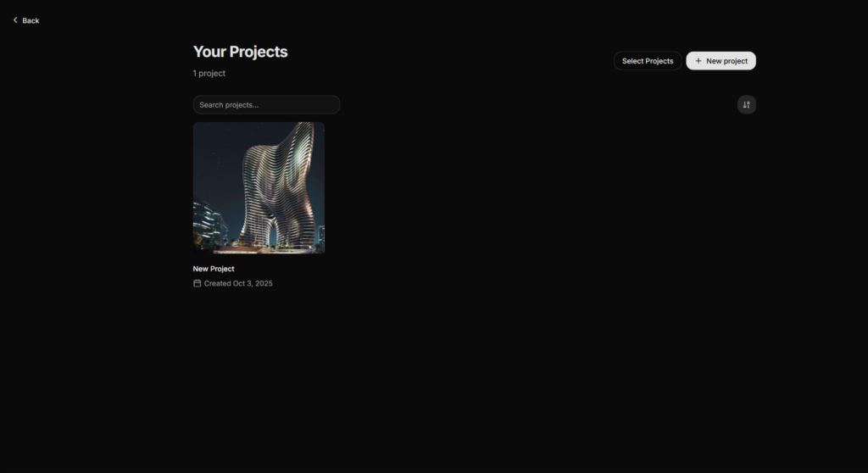Click the plus icon in New project

point(698,61)
